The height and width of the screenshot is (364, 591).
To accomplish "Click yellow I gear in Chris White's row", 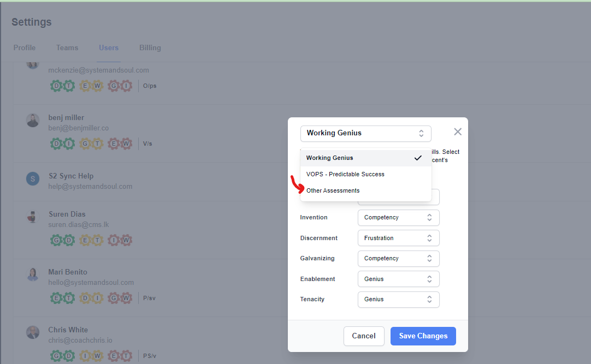I will 85,356.
